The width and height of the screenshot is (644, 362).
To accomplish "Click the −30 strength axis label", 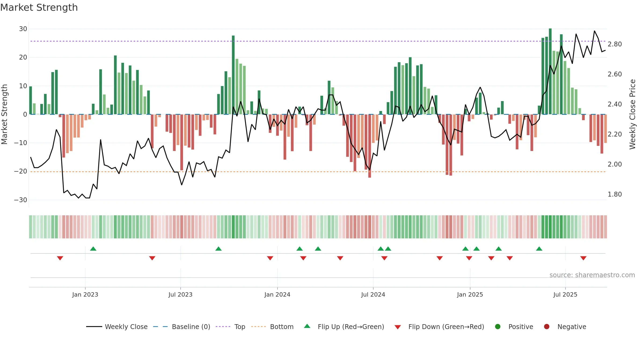I will [x=21, y=200].
